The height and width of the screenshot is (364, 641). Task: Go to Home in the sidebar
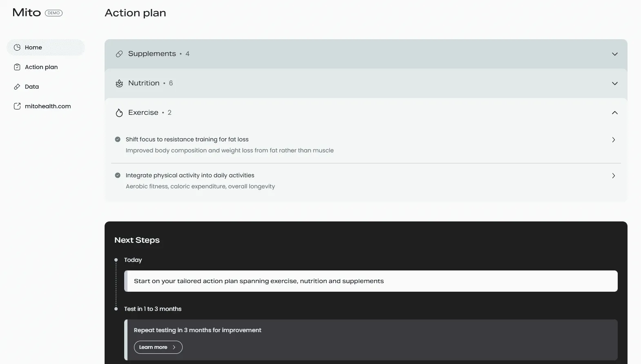click(x=34, y=47)
